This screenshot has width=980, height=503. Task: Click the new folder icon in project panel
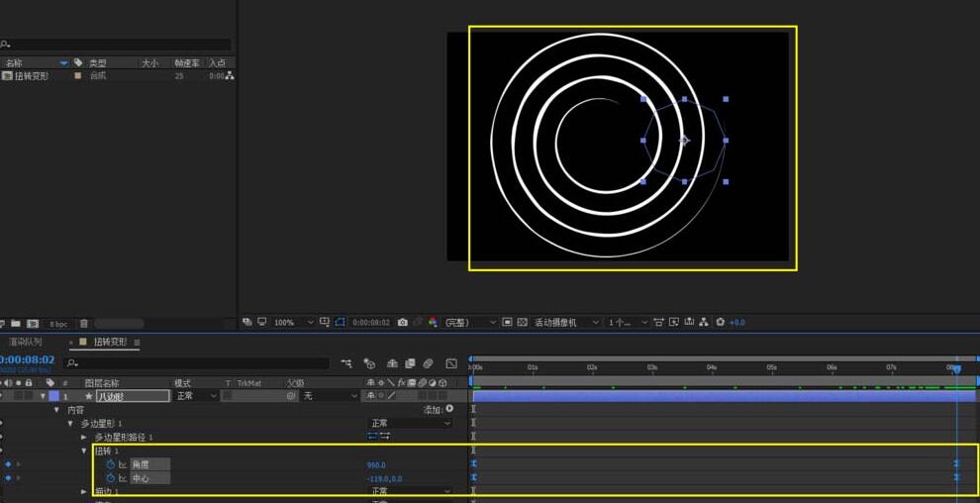click(16, 324)
